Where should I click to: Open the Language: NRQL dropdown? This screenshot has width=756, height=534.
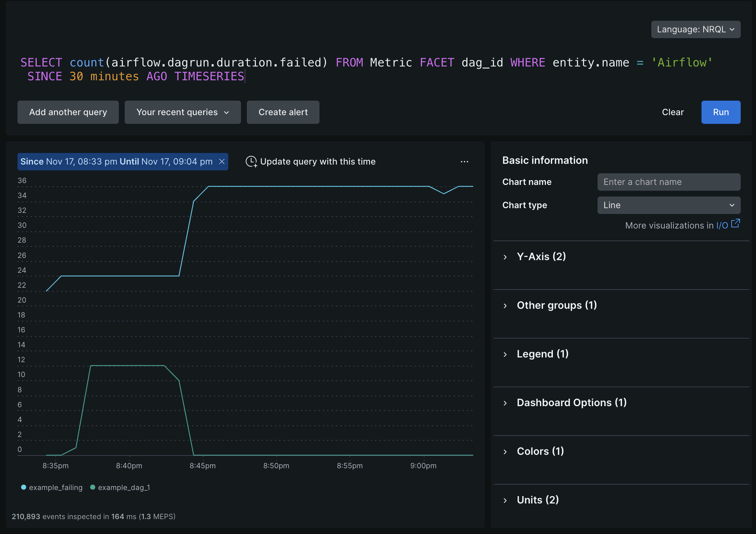tap(695, 30)
